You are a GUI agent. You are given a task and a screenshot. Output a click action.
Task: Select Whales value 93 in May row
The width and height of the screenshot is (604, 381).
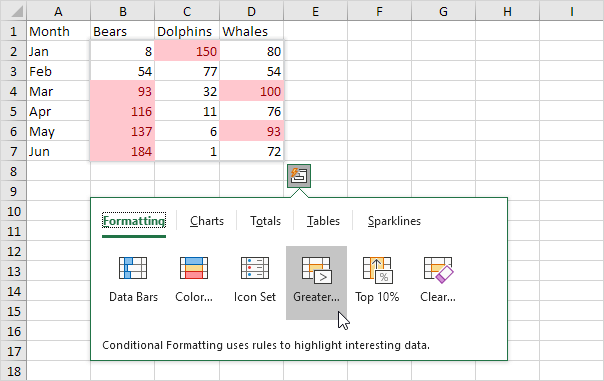(251, 131)
